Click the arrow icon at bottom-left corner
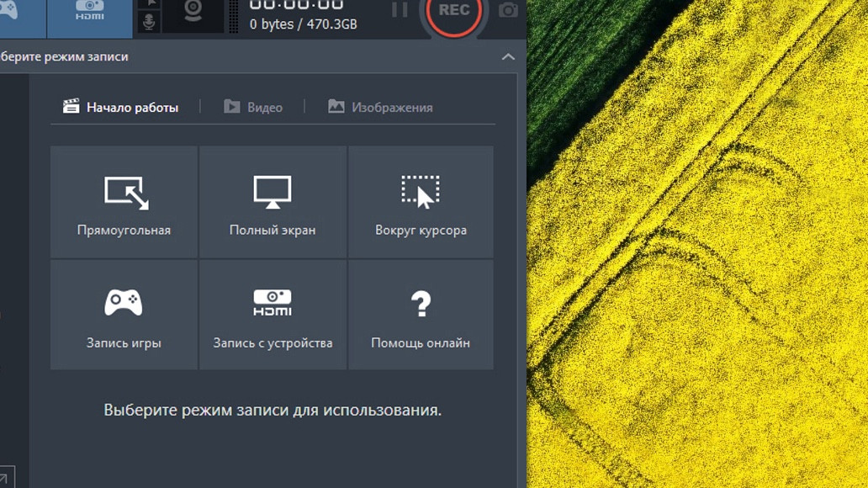Screen dimensions: 868x488 pyautogui.click(x=6, y=477)
